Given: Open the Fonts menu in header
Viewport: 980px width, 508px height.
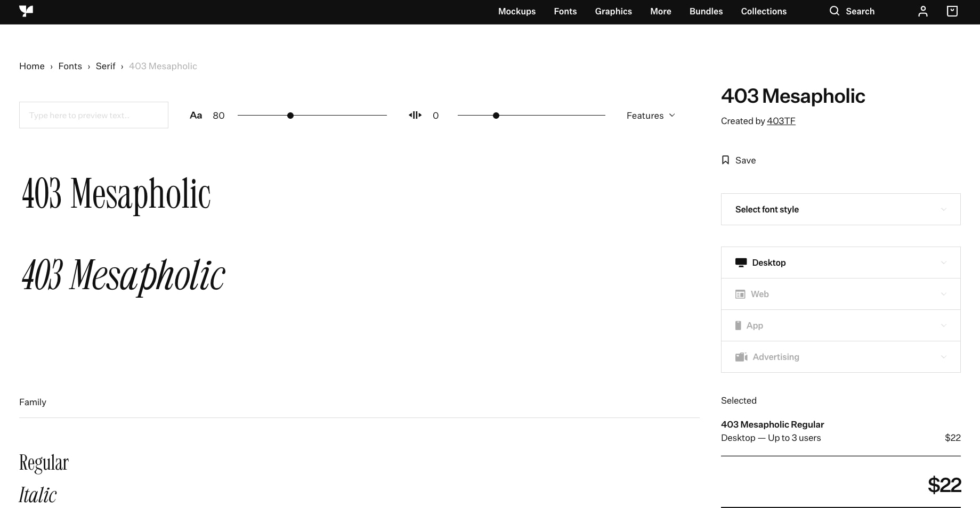Looking at the screenshot, I should pyautogui.click(x=565, y=11).
